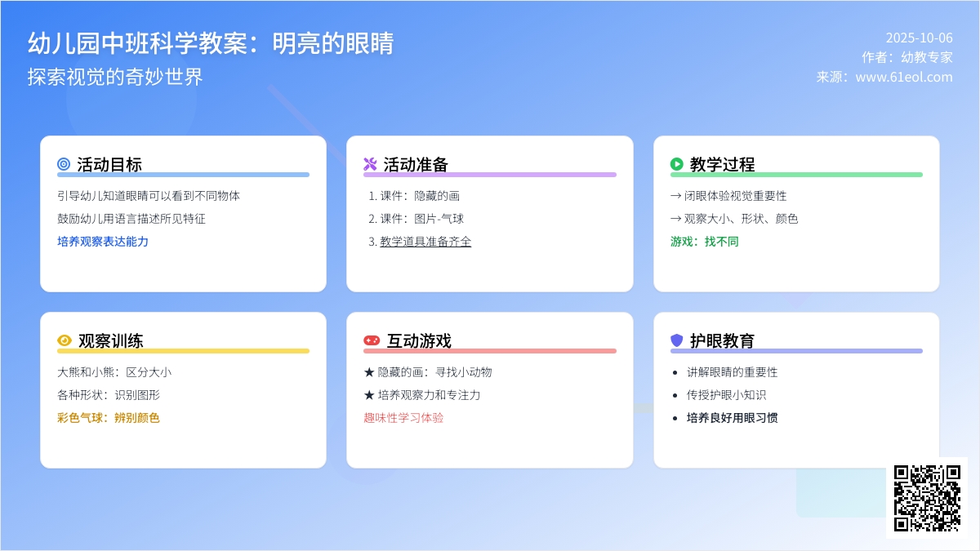
Task: Click the source URL www.61eol.com
Action: pyautogui.click(x=904, y=77)
